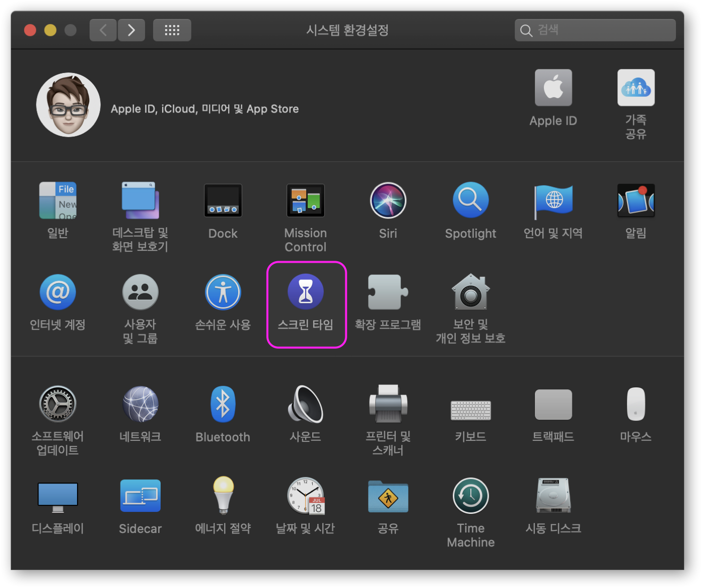Click Apple ID, iCloud, 미디어 및 App Store text

(x=205, y=109)
